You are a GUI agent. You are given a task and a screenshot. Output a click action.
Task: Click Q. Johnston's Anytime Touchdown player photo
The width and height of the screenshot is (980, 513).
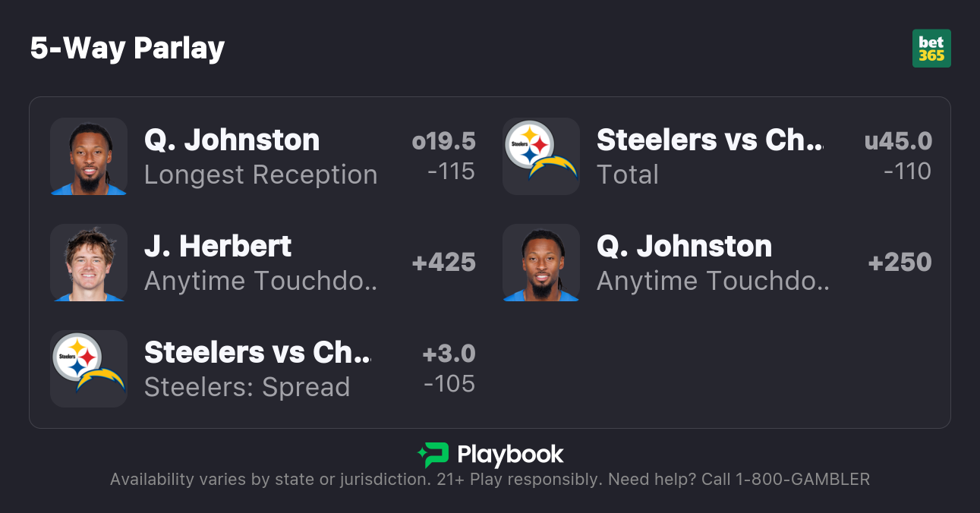[541, 263]
